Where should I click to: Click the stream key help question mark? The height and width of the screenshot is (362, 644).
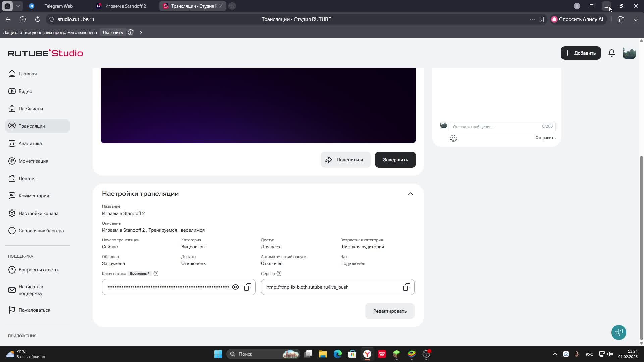coord(156,274)
